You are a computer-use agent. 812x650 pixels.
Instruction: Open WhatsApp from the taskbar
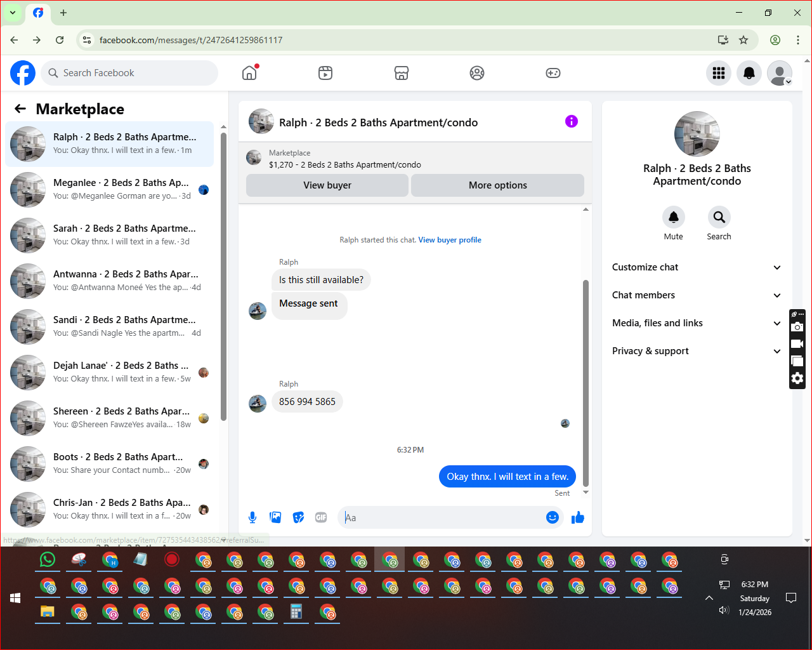coord(48,559)
